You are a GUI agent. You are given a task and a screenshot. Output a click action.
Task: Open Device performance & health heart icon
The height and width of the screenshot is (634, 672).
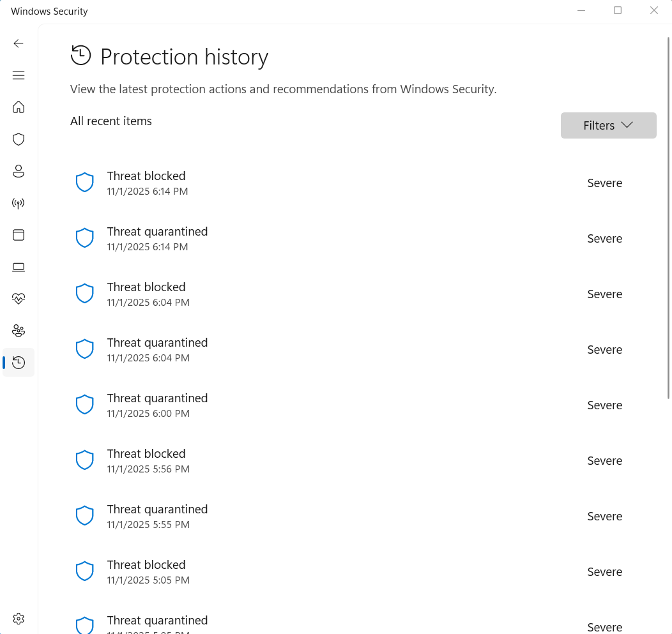[x=19, y=298]
